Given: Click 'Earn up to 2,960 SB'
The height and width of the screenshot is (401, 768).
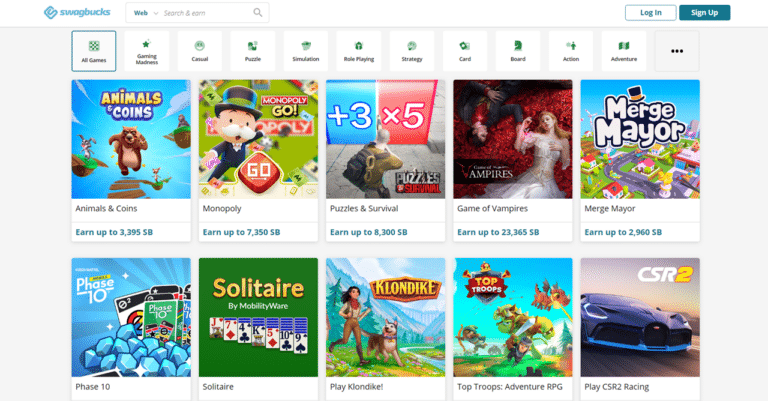Looking at the screenshot, I should (623, 232).
